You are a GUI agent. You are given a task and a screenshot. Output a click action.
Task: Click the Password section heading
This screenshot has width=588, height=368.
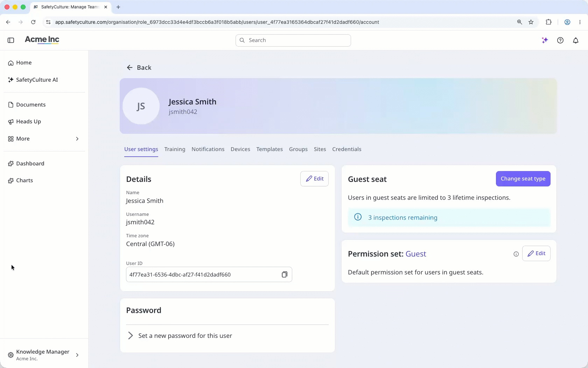point(143,311)
